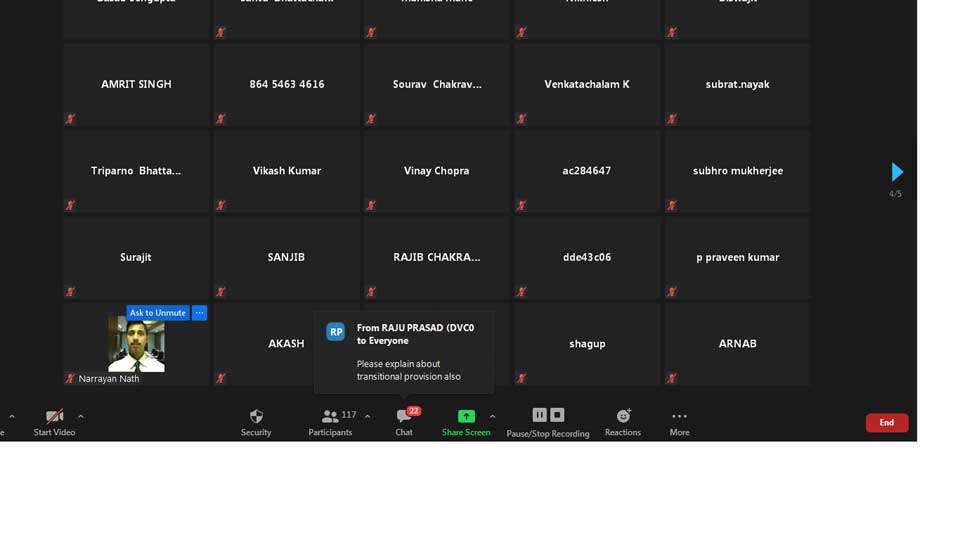Click muted mic icon on Triparno Bhatta... tile
The image size is (960, 540).
click(x=70, y=205)
